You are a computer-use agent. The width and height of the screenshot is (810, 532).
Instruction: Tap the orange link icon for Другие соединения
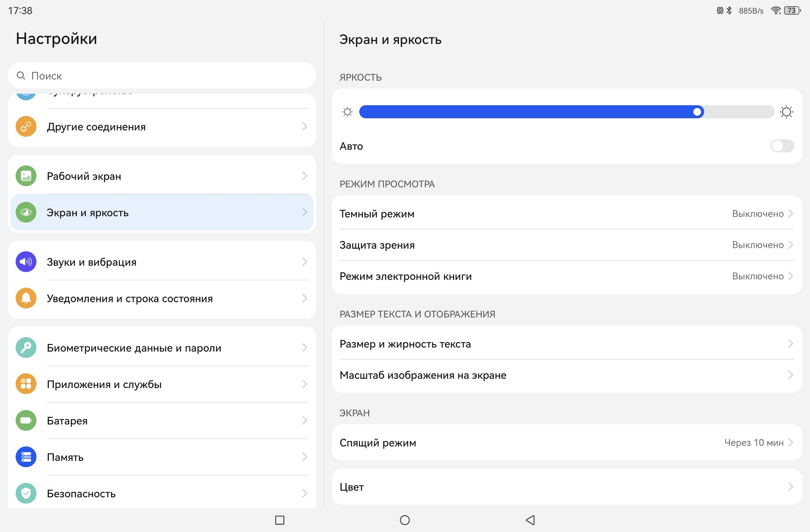pos(26,127)
